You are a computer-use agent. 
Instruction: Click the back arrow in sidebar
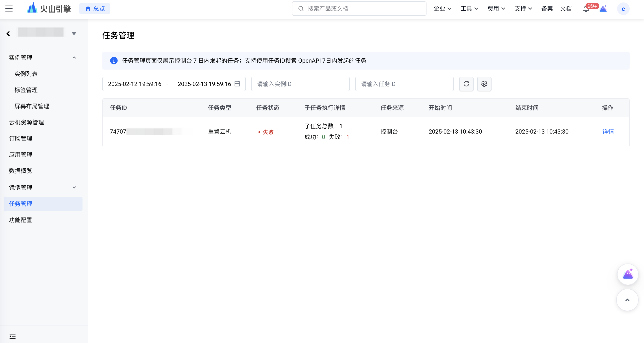coord(8,33)
